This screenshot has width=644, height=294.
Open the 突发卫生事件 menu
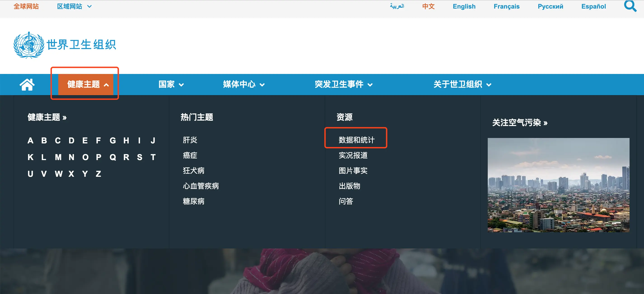343,84
